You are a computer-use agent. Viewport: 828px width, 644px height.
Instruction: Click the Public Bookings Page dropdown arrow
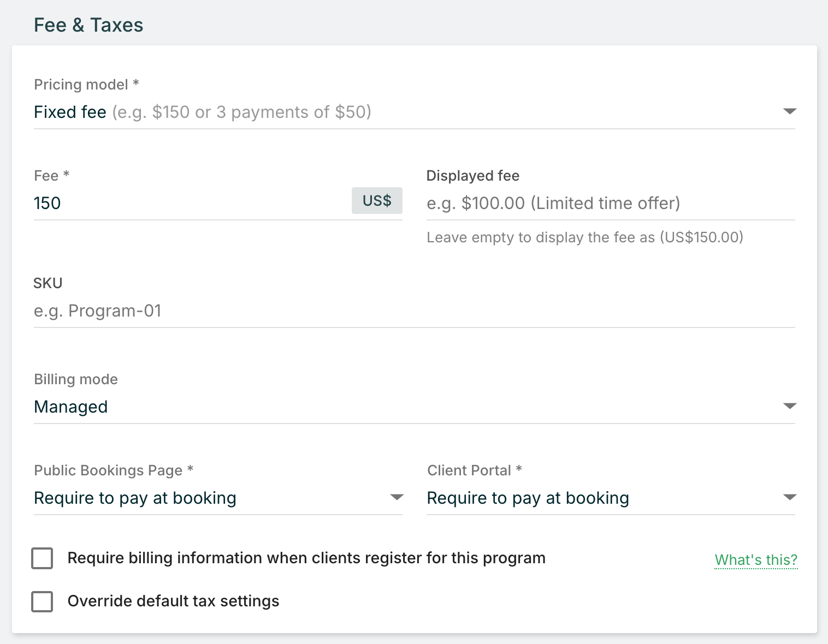point(397,497)
